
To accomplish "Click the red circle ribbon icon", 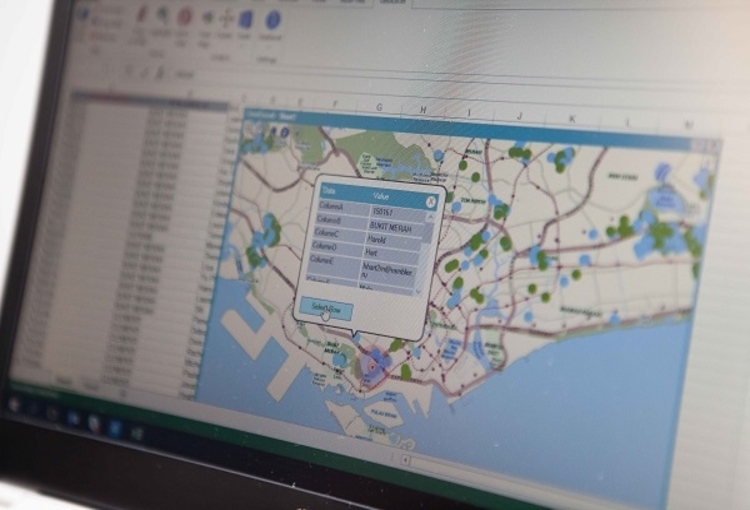I will [x=184, y=17].
